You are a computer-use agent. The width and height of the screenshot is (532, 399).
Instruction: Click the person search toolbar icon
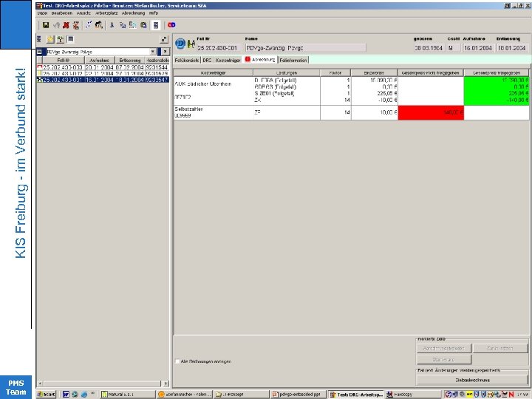click(98, 25)
